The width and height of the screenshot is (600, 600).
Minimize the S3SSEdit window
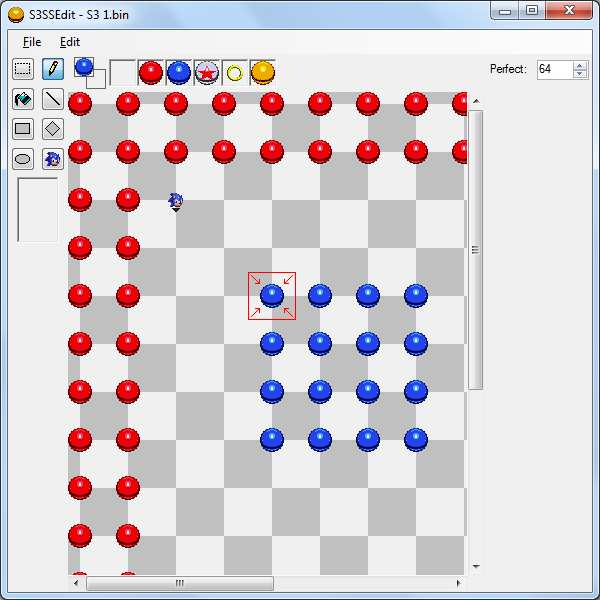point(505,10)
